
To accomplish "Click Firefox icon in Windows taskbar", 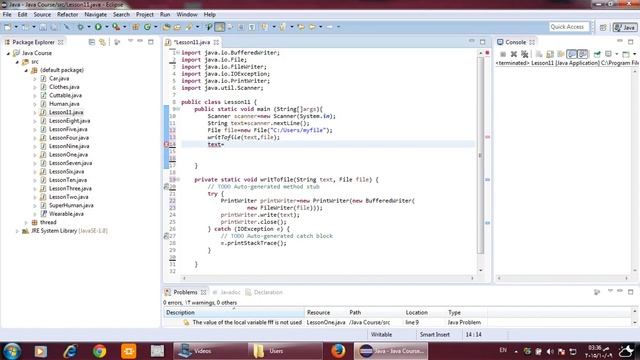I will click(338, 351).
